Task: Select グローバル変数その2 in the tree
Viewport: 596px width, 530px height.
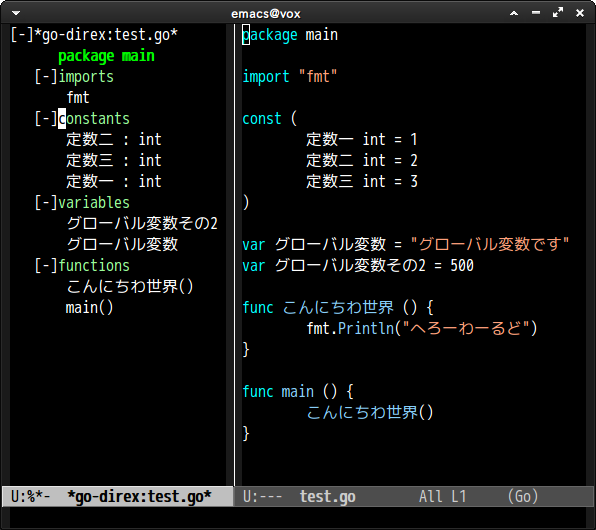Action: (x=142, y=224)
